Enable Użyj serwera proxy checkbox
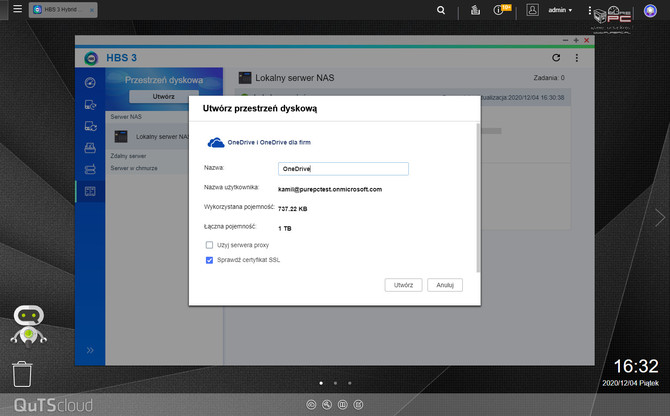This screenshot has width=670, height=416. [209, 245]
